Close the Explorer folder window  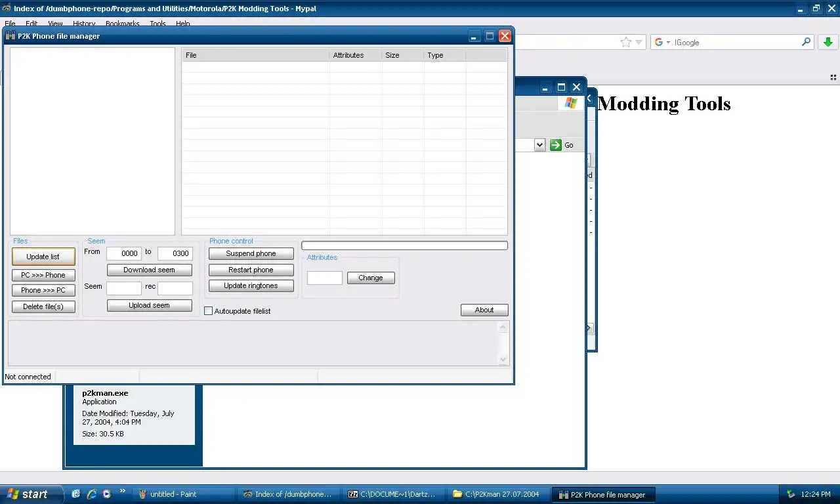click(x=576, y=87)
